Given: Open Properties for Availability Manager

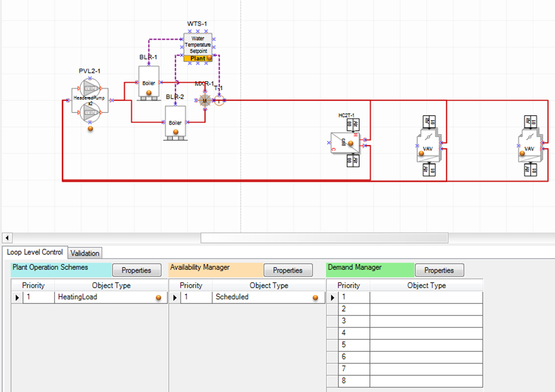Looking at the screenshot, I should click(288, 270).
